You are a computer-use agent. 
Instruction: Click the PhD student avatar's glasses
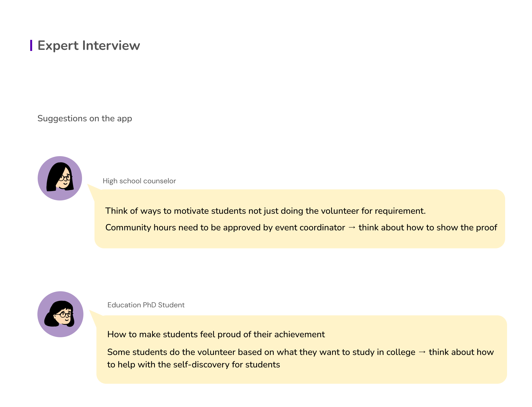[64, 315]
